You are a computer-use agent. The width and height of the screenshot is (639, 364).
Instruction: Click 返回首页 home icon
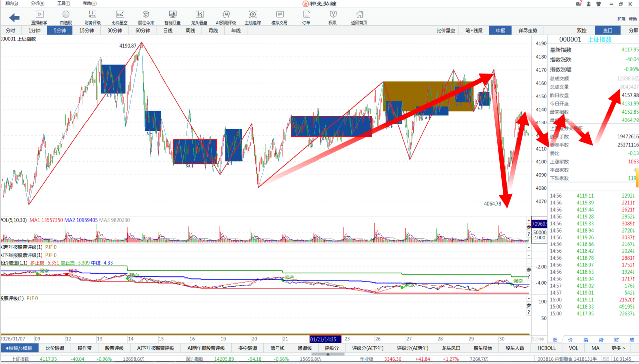tap(359, 17)
